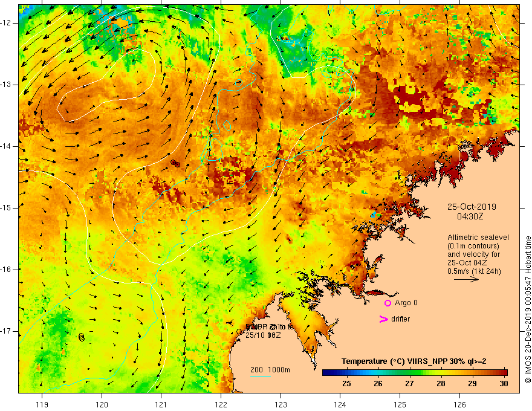532x411 pixels.
Task: Click the magenta Argo circle legend symbol
Action: tap(388, 303)
